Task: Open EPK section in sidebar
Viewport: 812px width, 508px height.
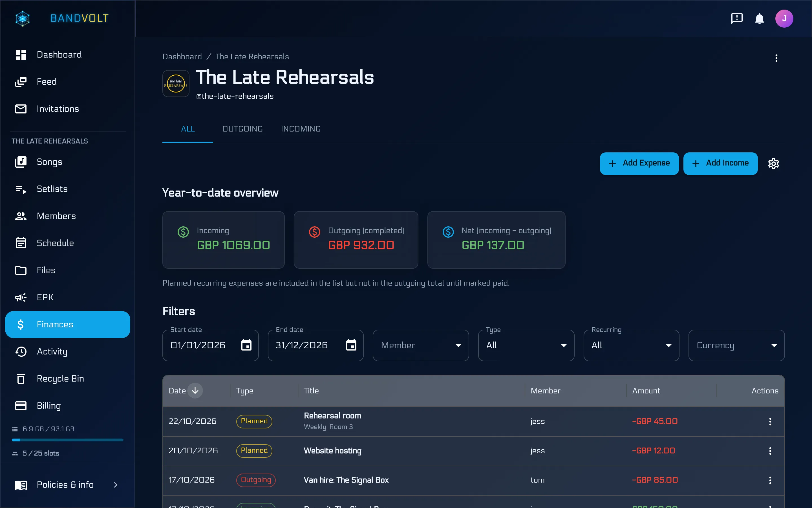Action: [67, 297]
